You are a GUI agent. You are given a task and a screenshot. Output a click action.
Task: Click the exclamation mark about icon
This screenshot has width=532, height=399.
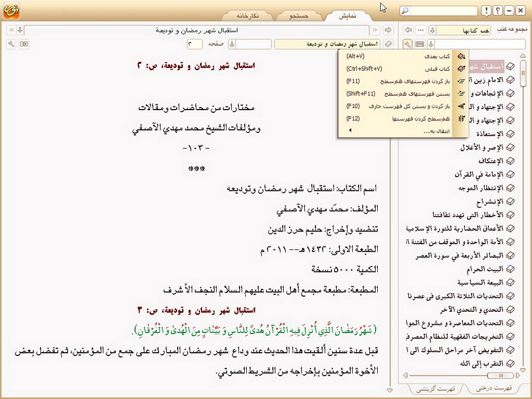[x=486, y=11]
